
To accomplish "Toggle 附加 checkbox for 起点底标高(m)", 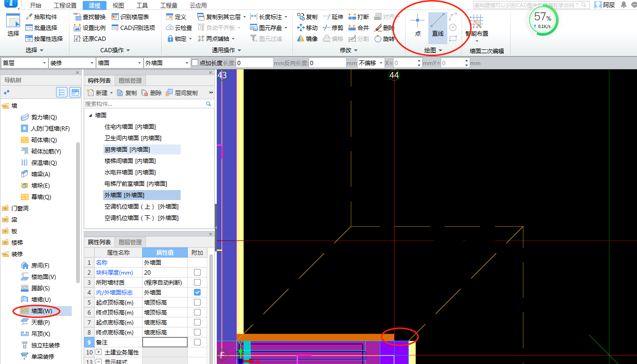I will click(x=197, y=322).
